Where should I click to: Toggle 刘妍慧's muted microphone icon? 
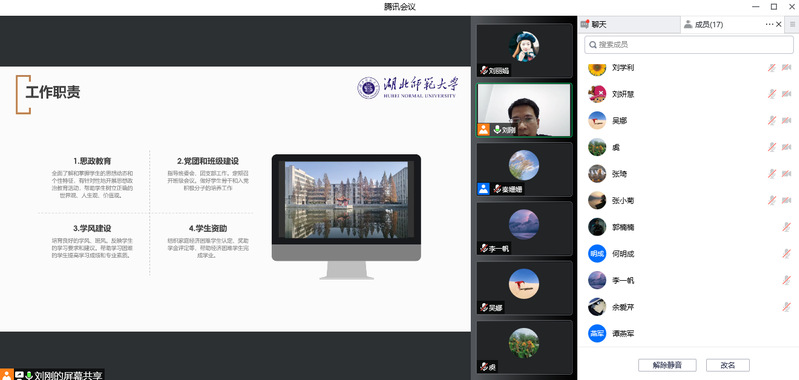[772, 94]
